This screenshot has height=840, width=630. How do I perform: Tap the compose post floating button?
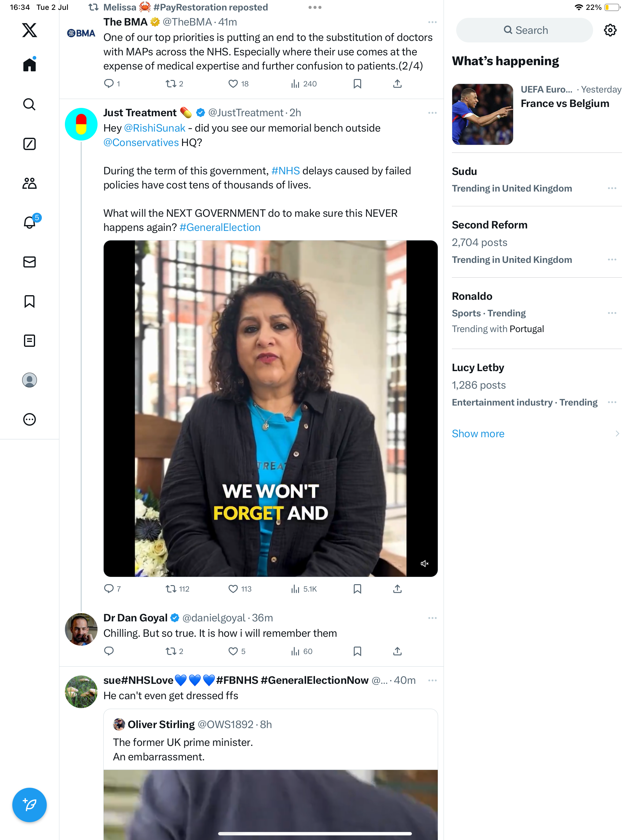29,804
